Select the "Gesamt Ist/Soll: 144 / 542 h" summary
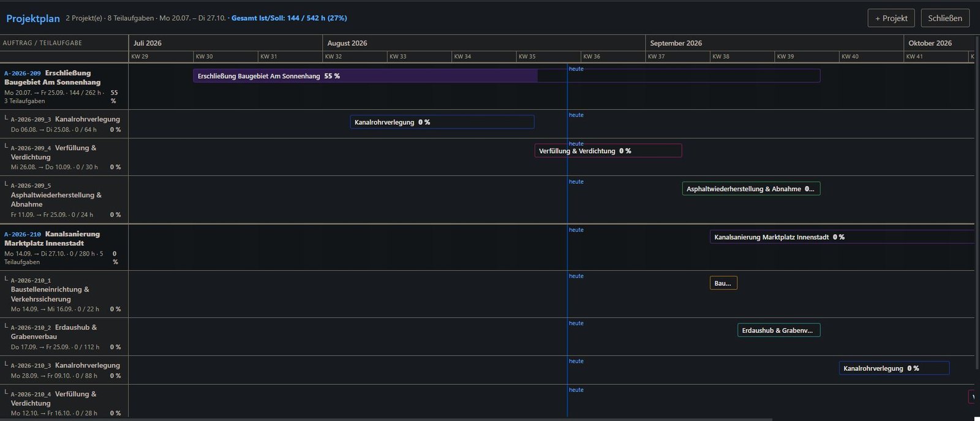 [289, 18]
